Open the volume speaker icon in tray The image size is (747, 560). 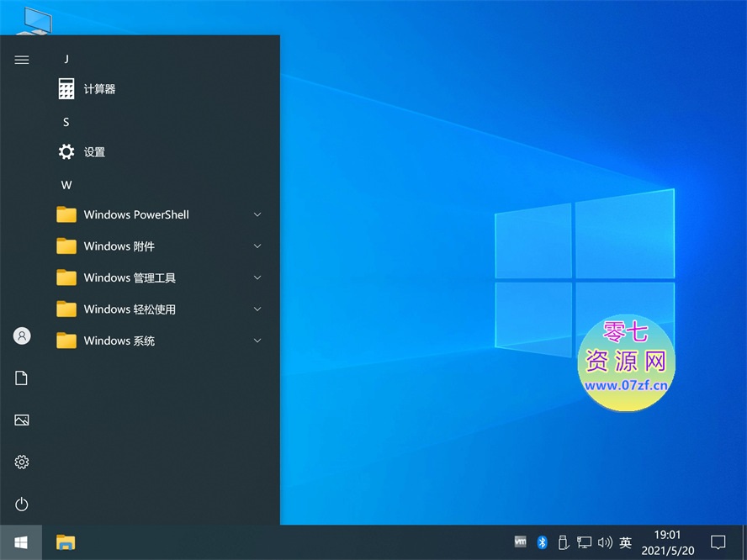click(605, 542)
